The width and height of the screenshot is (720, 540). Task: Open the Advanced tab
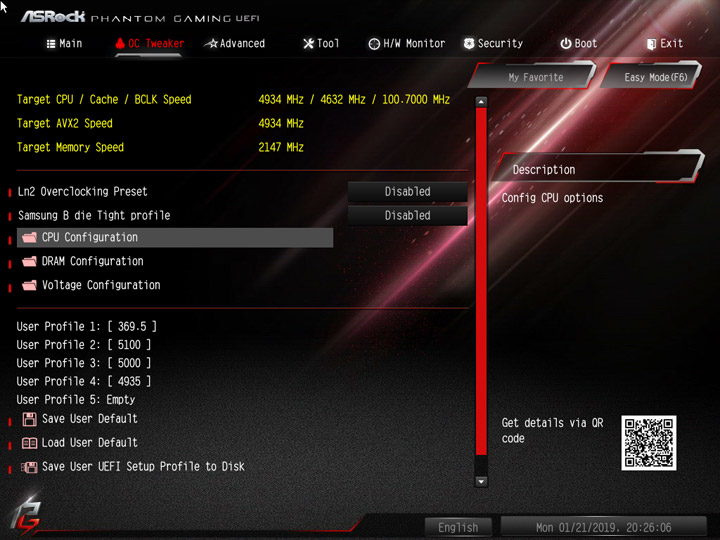point(235,44)
